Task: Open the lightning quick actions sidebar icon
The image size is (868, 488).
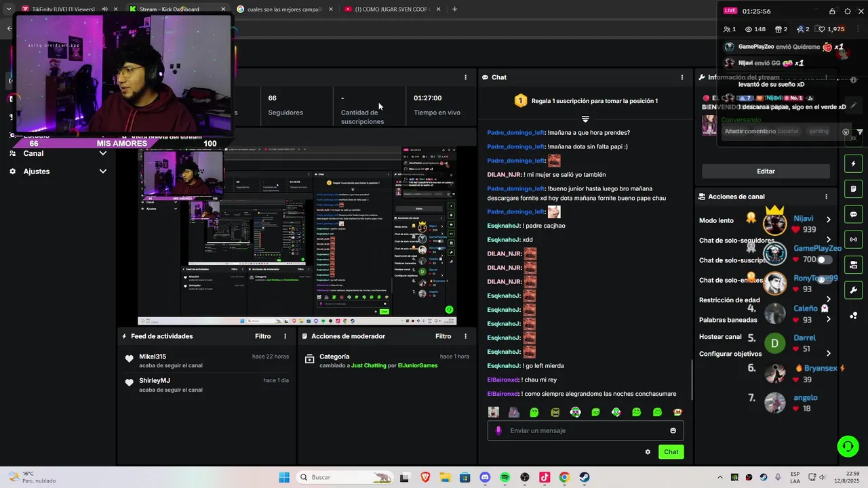Action: (x=853, y=163)
